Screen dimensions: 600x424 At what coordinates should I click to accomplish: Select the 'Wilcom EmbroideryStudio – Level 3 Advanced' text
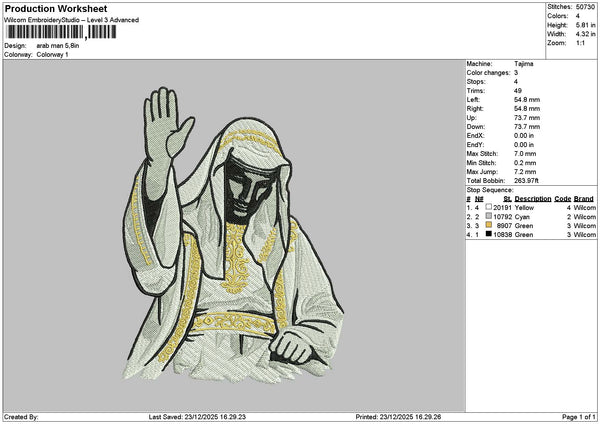(72, 20)
